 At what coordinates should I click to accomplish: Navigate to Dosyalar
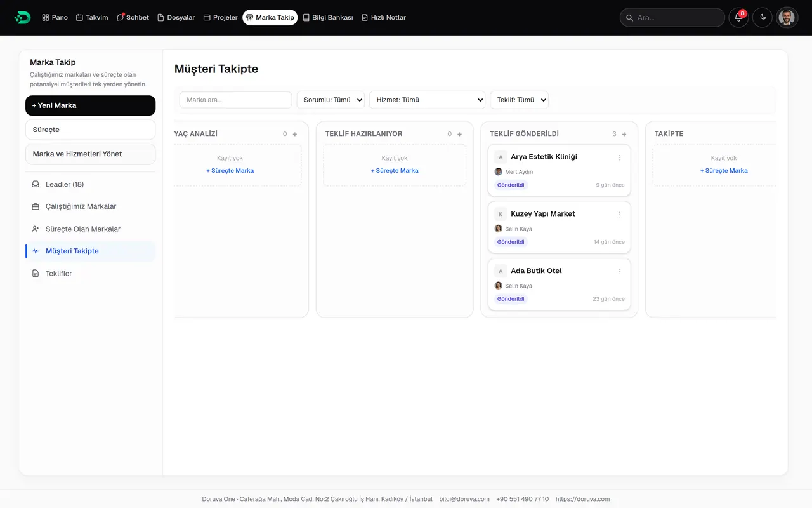click(x=176, y=18)
